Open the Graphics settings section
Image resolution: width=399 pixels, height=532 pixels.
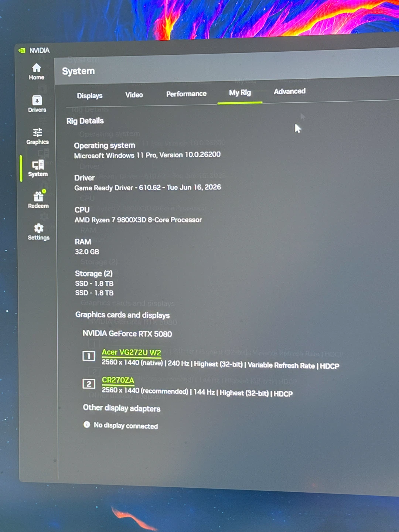point(37,136)
